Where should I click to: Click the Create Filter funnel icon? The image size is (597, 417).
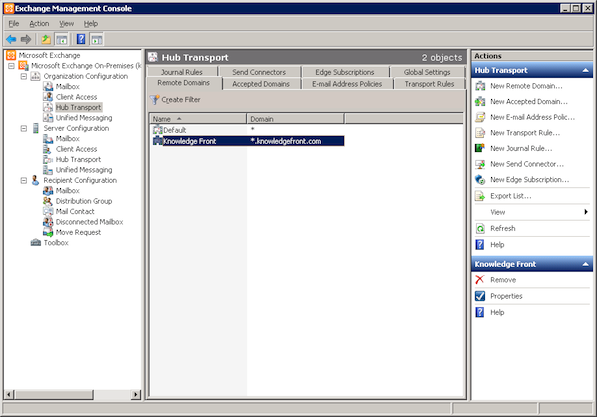pos(154,100)
